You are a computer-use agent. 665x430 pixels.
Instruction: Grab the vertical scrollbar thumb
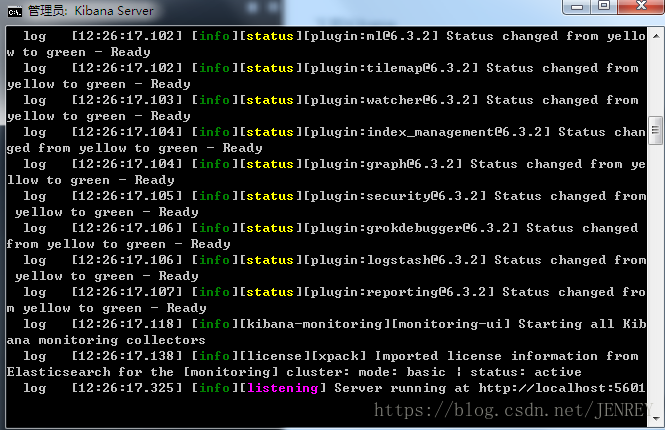tap(656, 131)
